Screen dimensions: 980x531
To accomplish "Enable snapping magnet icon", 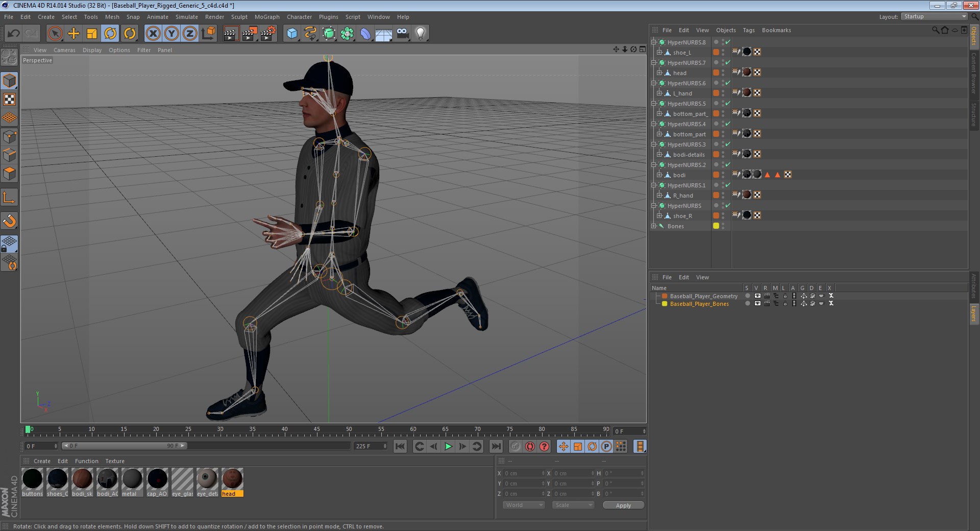I will [10, 221].
